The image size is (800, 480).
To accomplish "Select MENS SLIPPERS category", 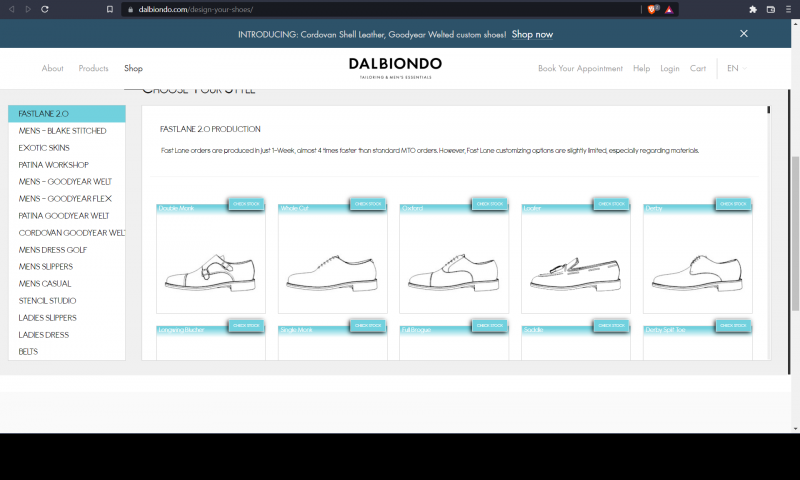I will pos(67,267).
